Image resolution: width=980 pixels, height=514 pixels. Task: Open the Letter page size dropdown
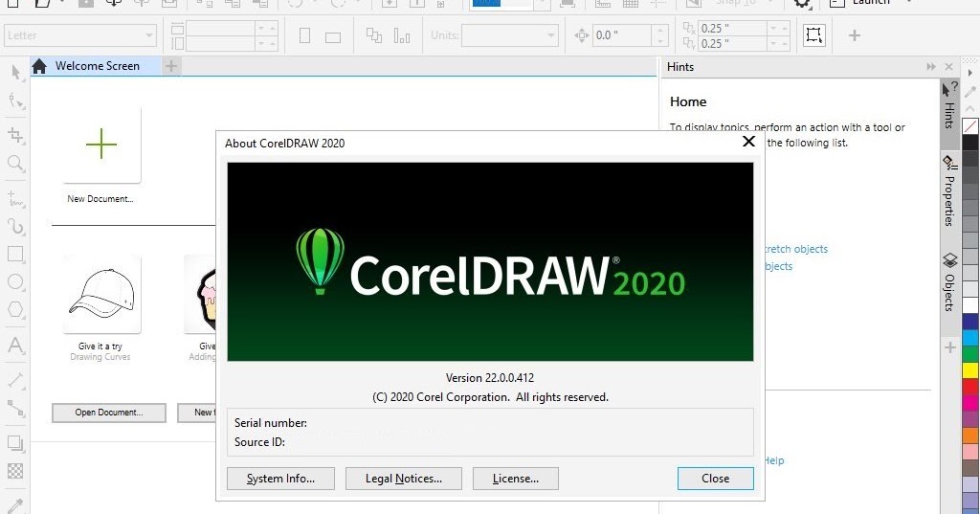[148, 35]
